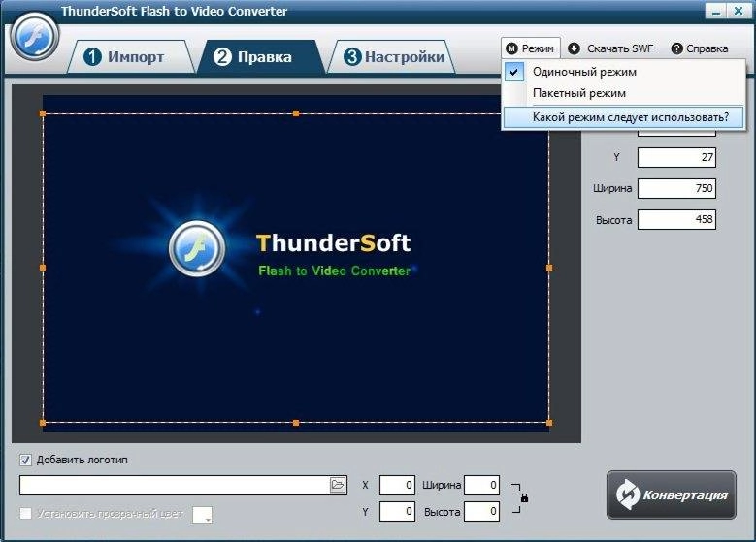Choose Пакетный режим from the menu
The width and height of the screenshot is (756, 542).
623,93
